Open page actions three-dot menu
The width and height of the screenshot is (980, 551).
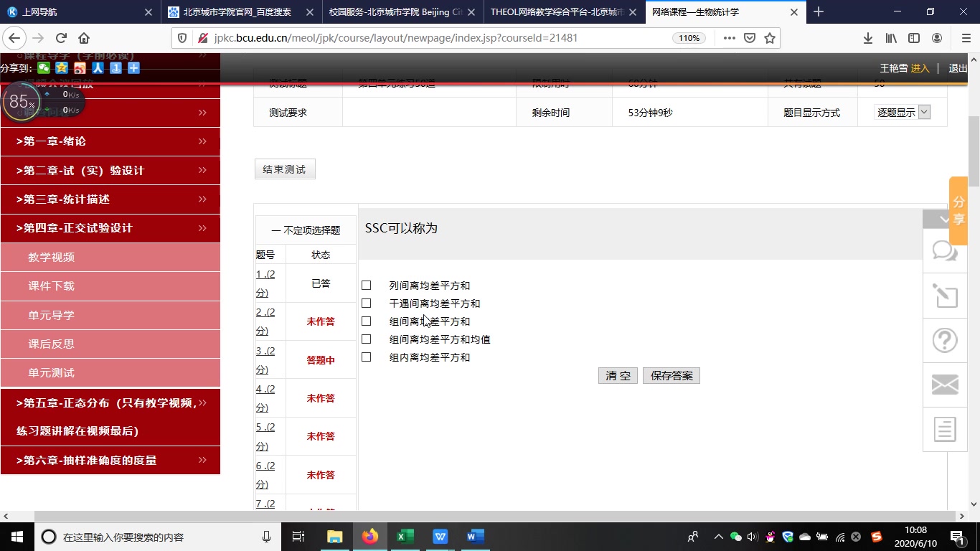(x=729, y=38)
